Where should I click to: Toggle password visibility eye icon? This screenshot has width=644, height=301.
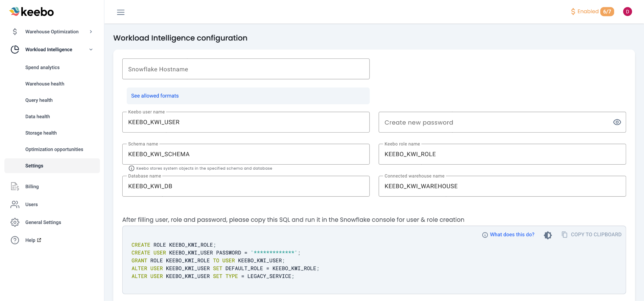[617, 122]
